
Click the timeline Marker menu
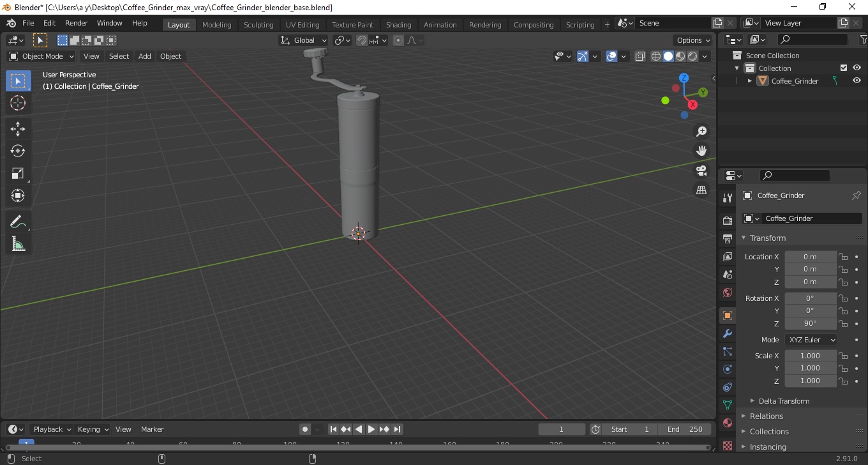(x=153, y=429)
